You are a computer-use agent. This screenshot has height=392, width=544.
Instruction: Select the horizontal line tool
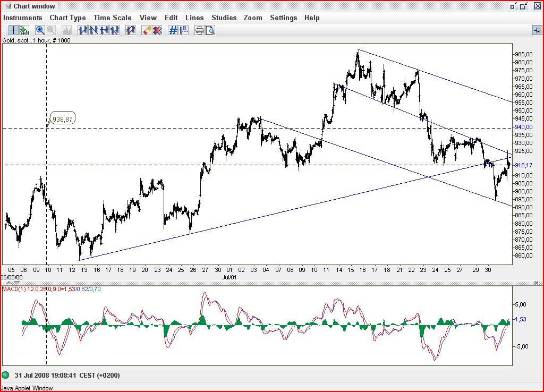click(x=104, y=30)
